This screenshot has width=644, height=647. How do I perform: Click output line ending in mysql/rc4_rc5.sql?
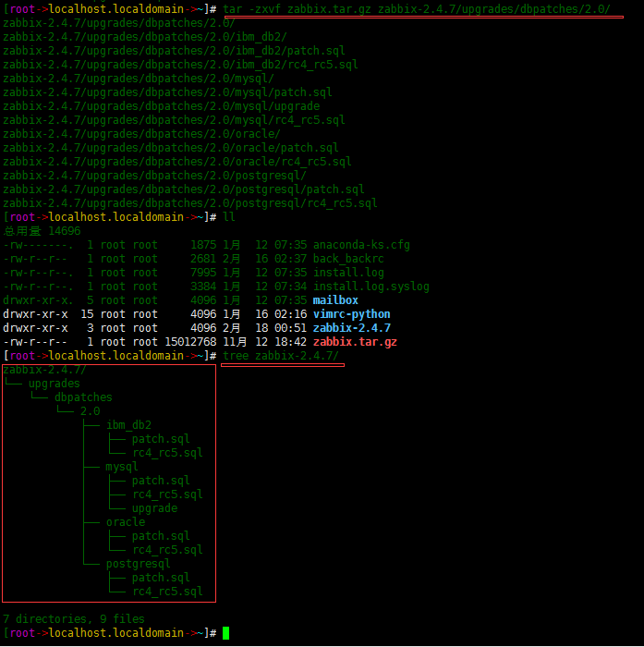(174, 120)
